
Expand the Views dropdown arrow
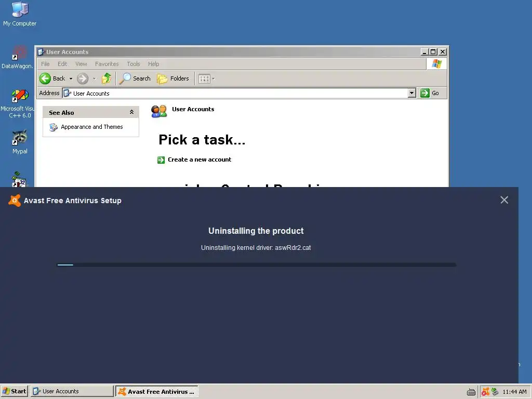pos(214,79)
